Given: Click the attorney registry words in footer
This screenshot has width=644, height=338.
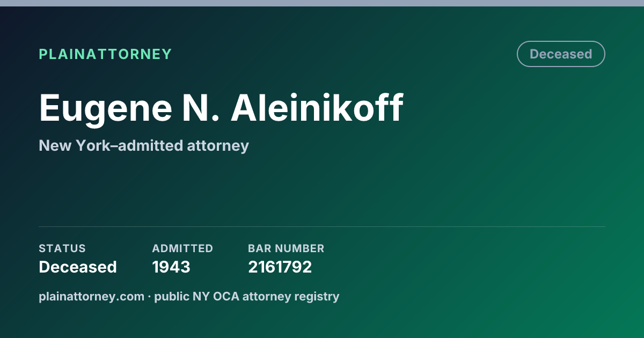Looking at the screenshot, I should 291,297.
